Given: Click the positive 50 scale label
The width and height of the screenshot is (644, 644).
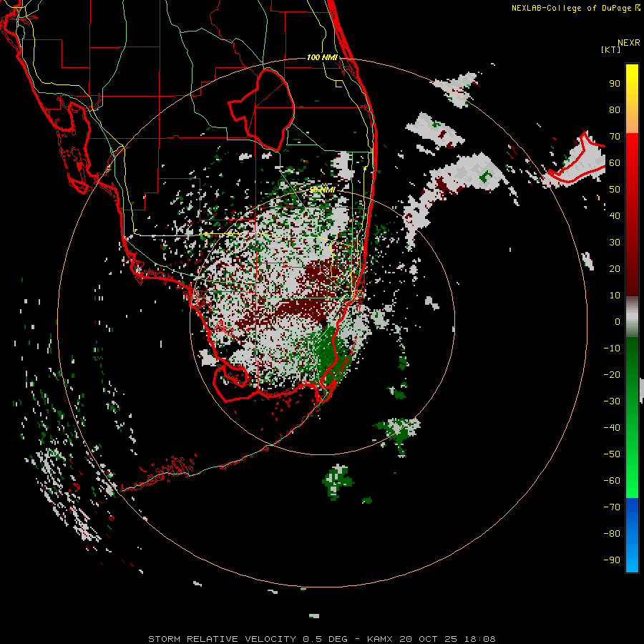Looking at the screenshot, I should [x=615, y=190].
